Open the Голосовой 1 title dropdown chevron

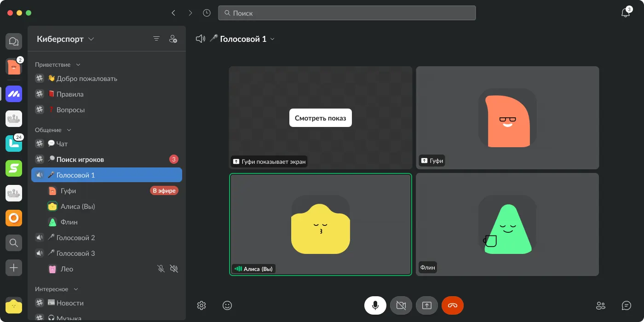click(x=272, y=39)
